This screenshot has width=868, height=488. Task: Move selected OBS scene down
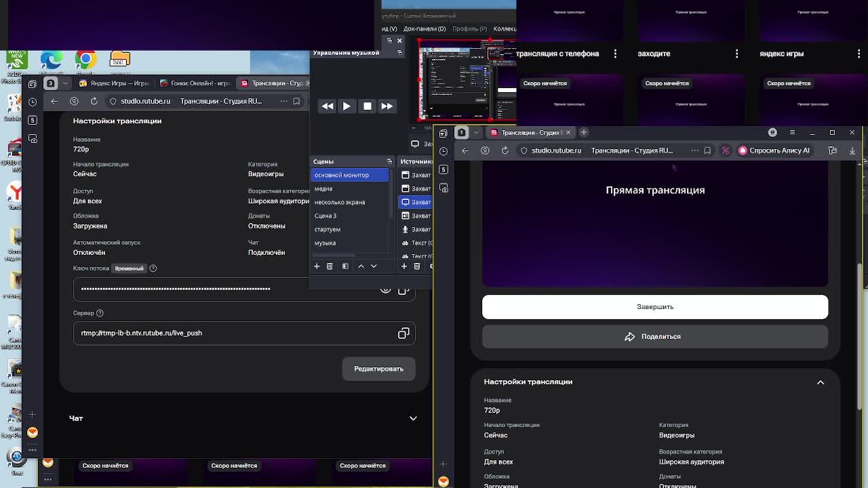click(374, 266)
